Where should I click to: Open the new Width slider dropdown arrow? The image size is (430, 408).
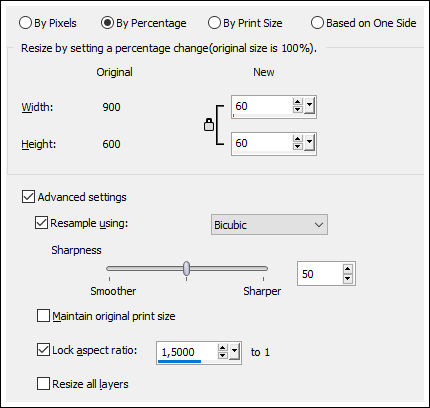click(310, 106)
